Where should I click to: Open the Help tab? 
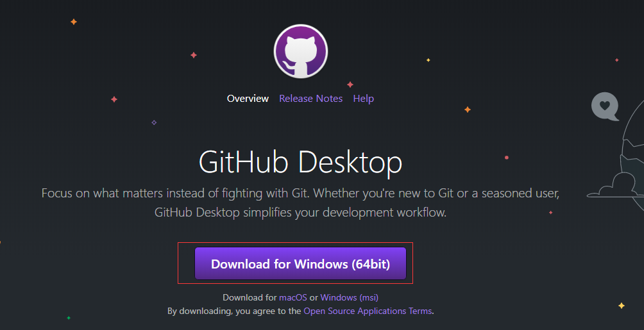click(x=364, y=99)
